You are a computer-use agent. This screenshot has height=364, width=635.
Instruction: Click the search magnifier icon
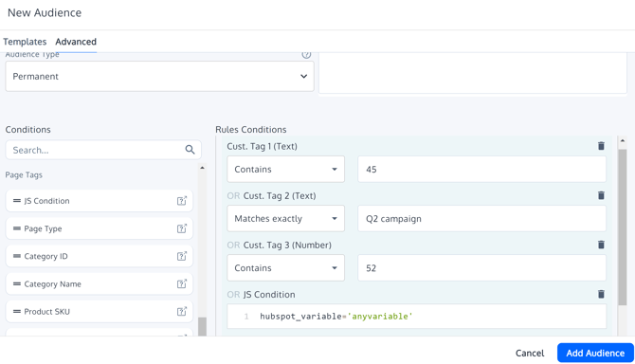pos(190,150)
